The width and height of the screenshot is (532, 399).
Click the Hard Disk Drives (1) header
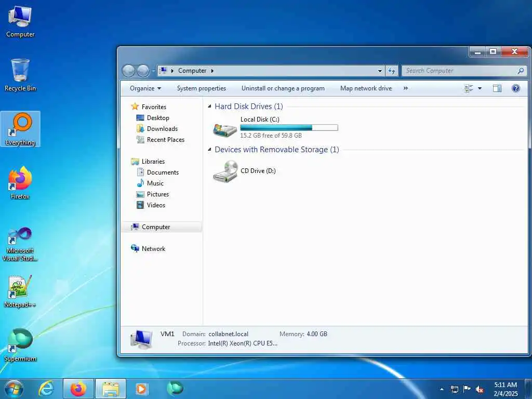pyautogui.click(x=249, y=106)
